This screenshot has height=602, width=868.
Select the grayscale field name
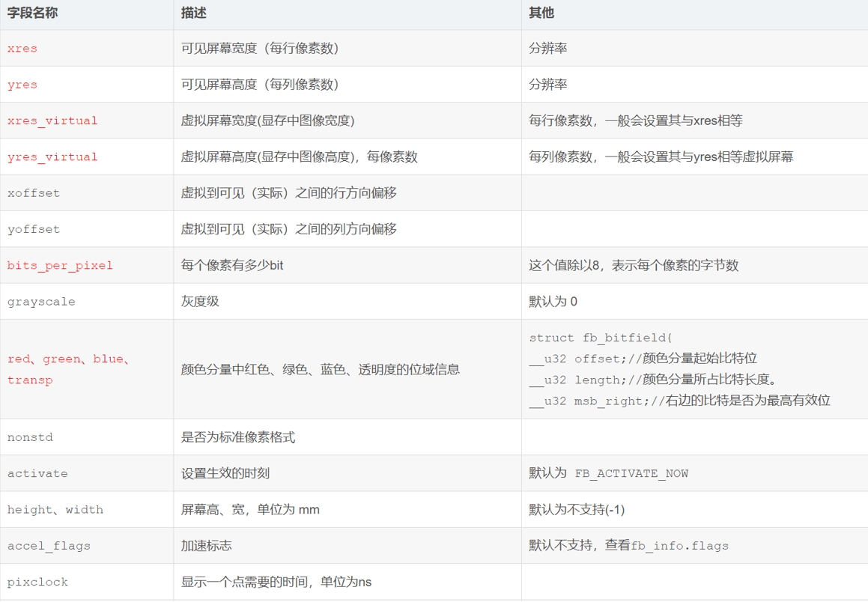click(41, 302)
